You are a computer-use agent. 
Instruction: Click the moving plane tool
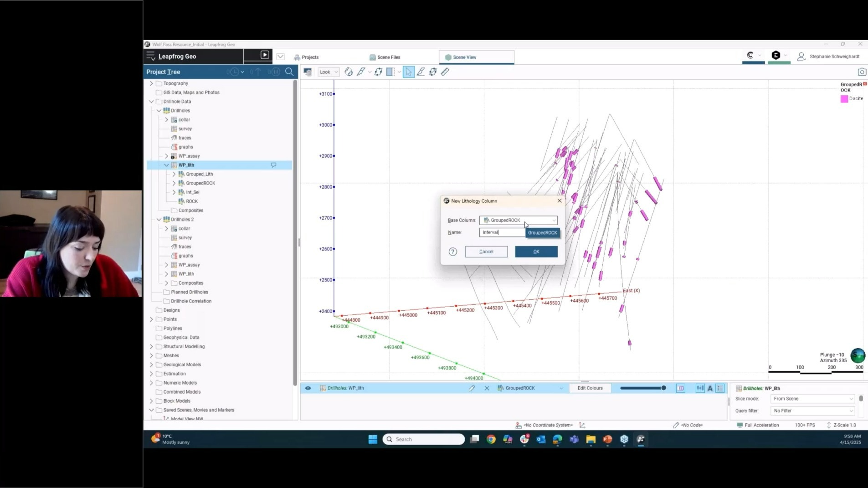tap(378, 72)
